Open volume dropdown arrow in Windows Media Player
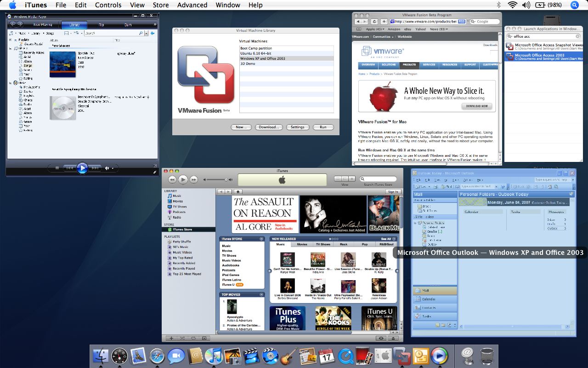 (x=113, y=168)
